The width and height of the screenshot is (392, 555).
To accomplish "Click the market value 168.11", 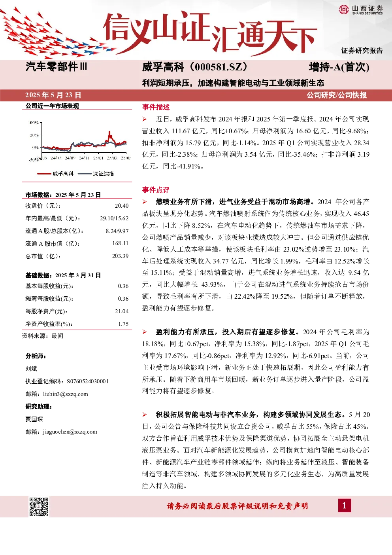I will pyautogui.click(x=121, y=243).
